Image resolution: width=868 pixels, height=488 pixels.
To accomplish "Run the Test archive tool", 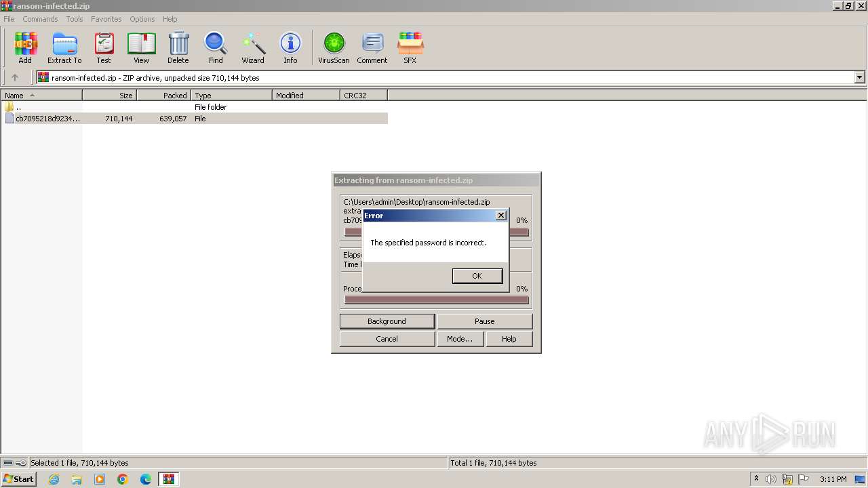I will tap(104, 48).
